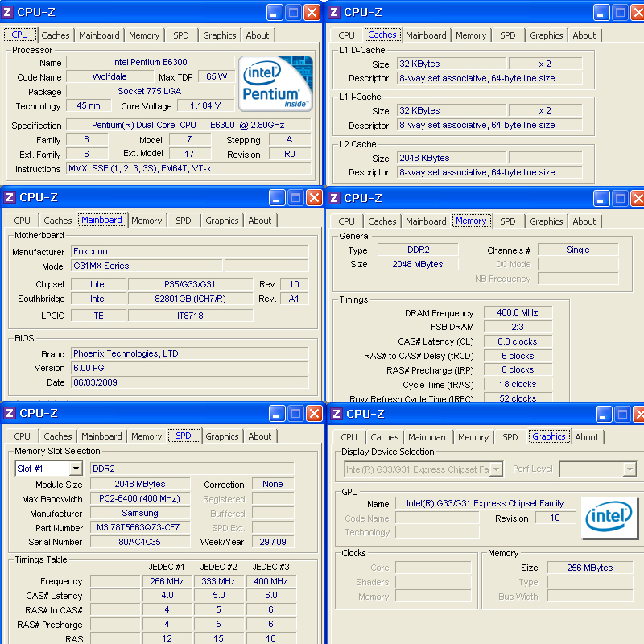The width and height of the screenshot is (644, 644).
Task: Click the Specification field 'Pentium(R) Dual-Core CPU E6300'
Action: pos(188,125)
